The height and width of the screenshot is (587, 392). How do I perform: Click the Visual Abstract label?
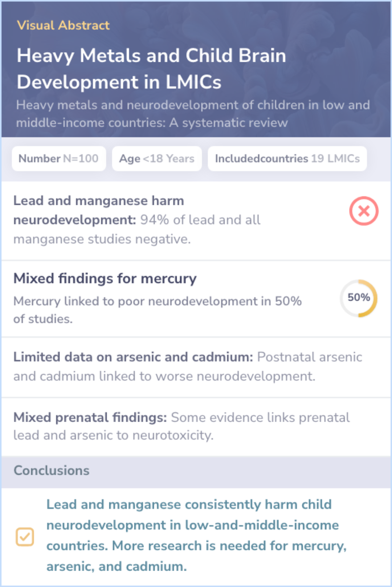[x=63, y=25]
